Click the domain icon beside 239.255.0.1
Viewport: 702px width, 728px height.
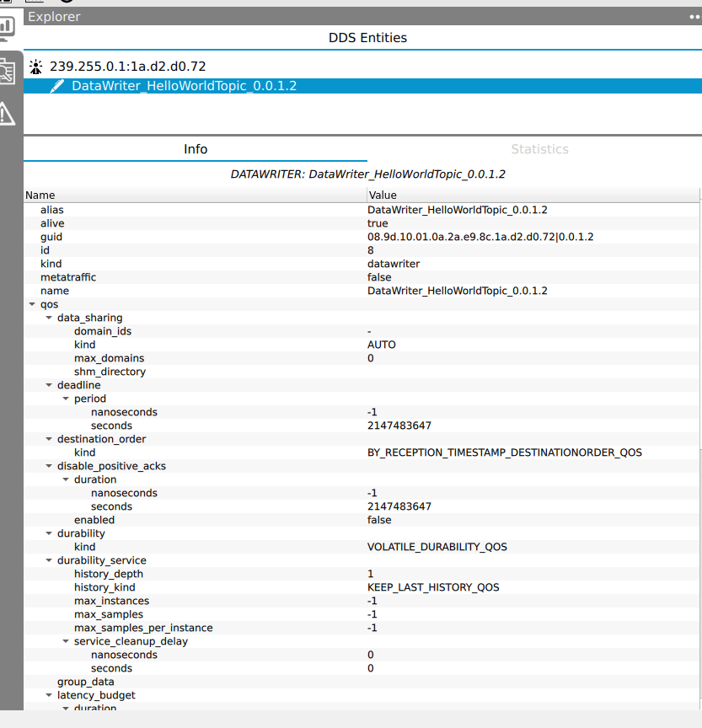[x=35, y=66]
